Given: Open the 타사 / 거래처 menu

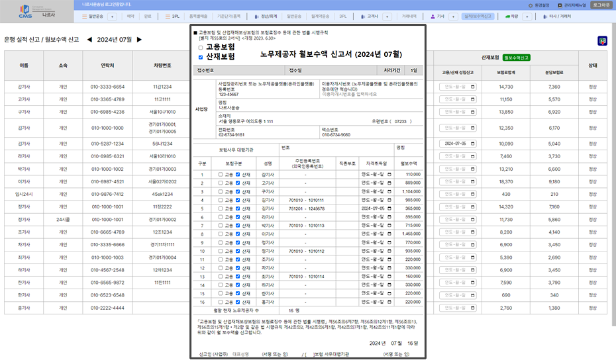Looking at the screenshot, I should coord(557,17).
